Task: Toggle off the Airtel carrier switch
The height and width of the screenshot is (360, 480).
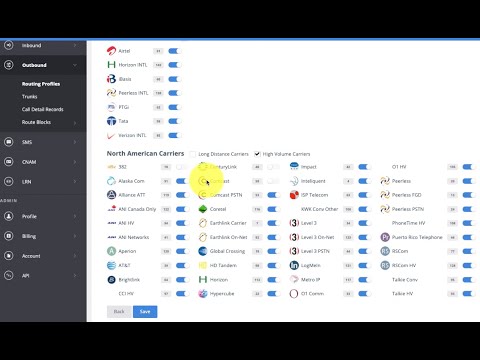Action: click(174, 51)
